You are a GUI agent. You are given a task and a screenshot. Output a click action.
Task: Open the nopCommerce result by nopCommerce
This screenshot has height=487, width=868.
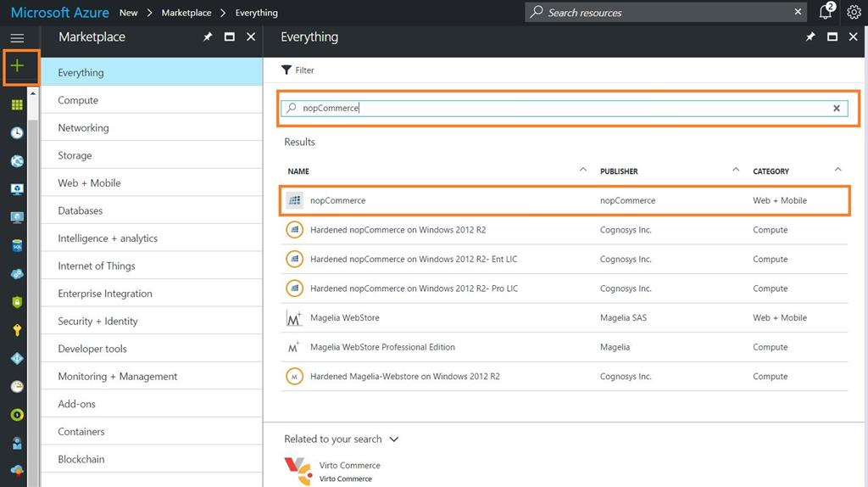(338, 200)
